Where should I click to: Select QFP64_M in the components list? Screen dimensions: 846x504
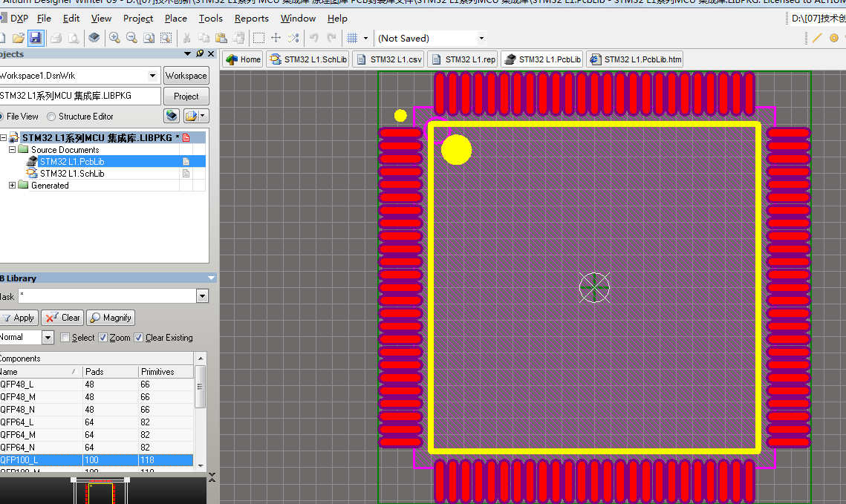pos(97,435)
